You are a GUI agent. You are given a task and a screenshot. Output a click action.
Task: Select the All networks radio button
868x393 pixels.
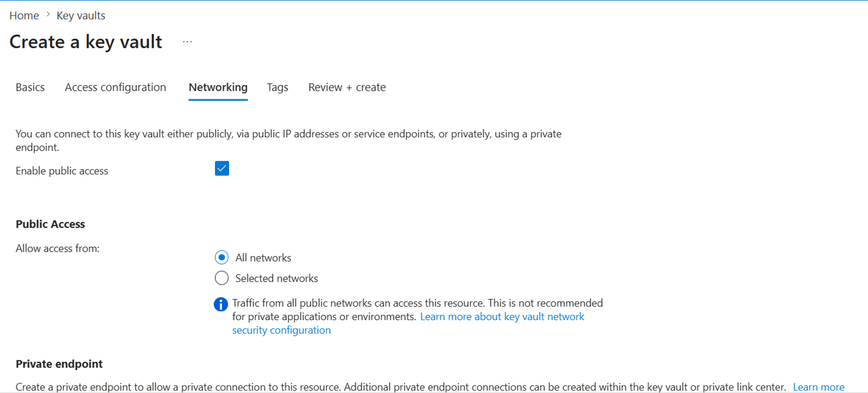pos(221,258)
